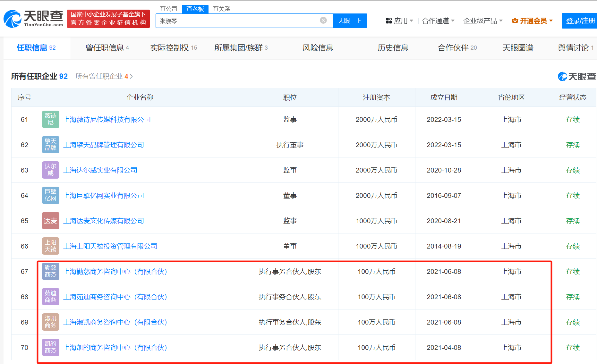
Task: Switch to the 查关系 search tab
Action: [x=222, y=9]
